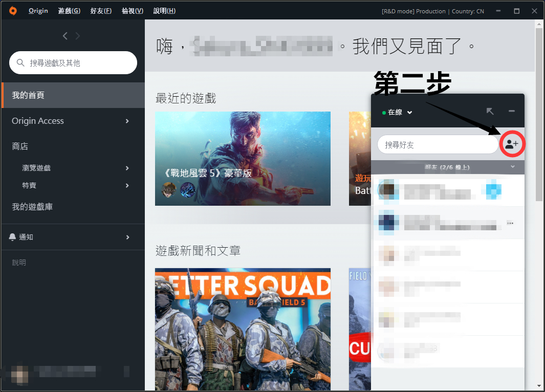Click the first friend avatar under Battlefield 5
545x392 pixels.
[169, 190]
